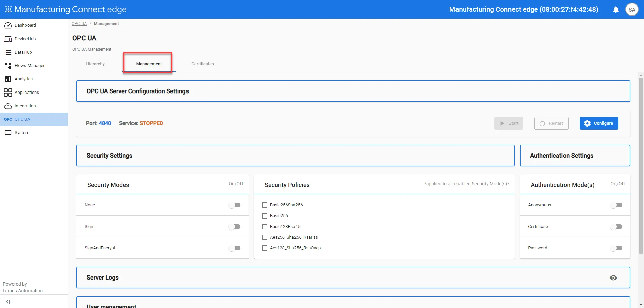Open System section
The width and height of the screenshot is (644, 308).
click(34, 133)
